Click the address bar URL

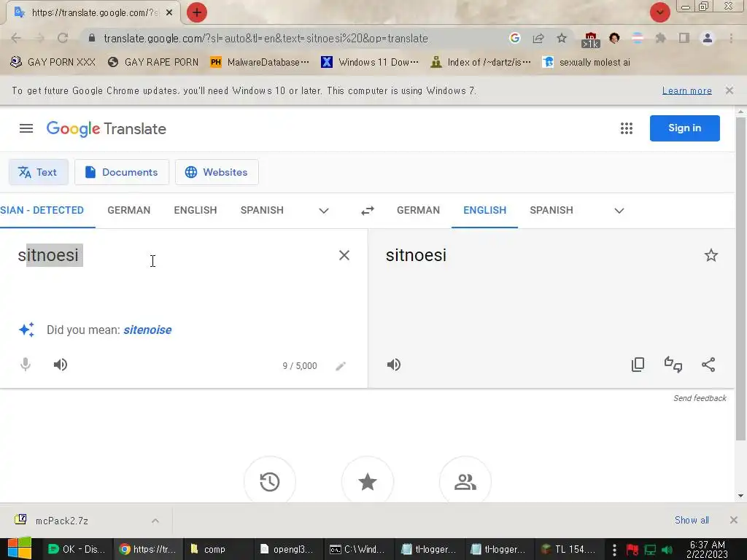(x=266, y=39)
